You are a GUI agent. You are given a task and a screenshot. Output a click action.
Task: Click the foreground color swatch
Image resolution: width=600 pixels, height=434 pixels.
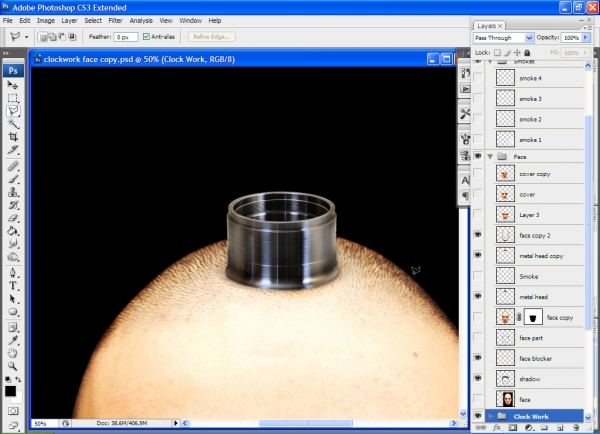(x=10, y=391)
